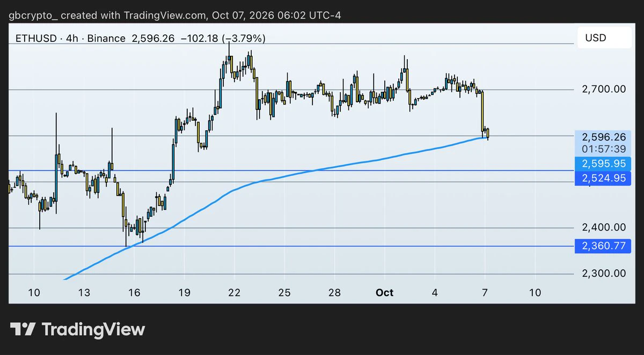Click the 22 date label on time axis
This screenshot has height=355, width=644.
coord(234,293)
